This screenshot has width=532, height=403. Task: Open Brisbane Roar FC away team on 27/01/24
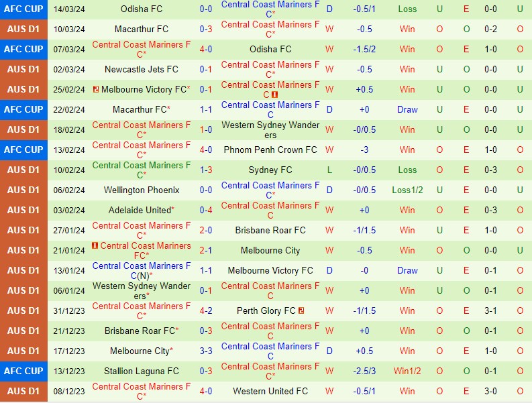click(270, 231)
